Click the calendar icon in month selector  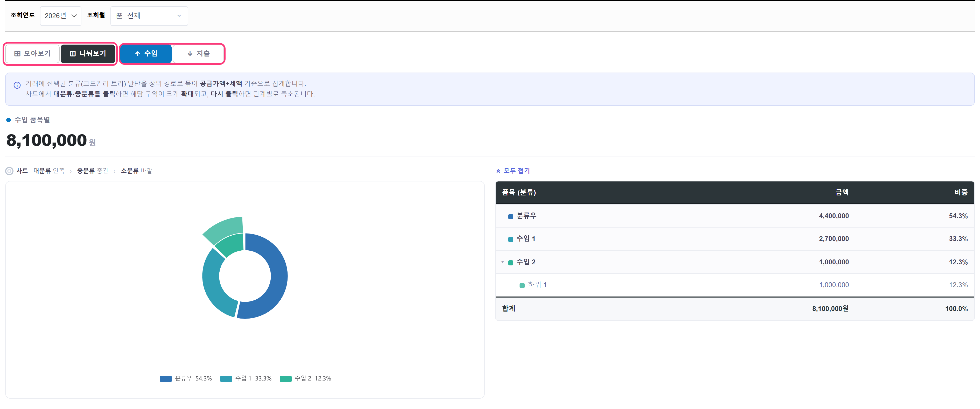[x=120, y=16]
